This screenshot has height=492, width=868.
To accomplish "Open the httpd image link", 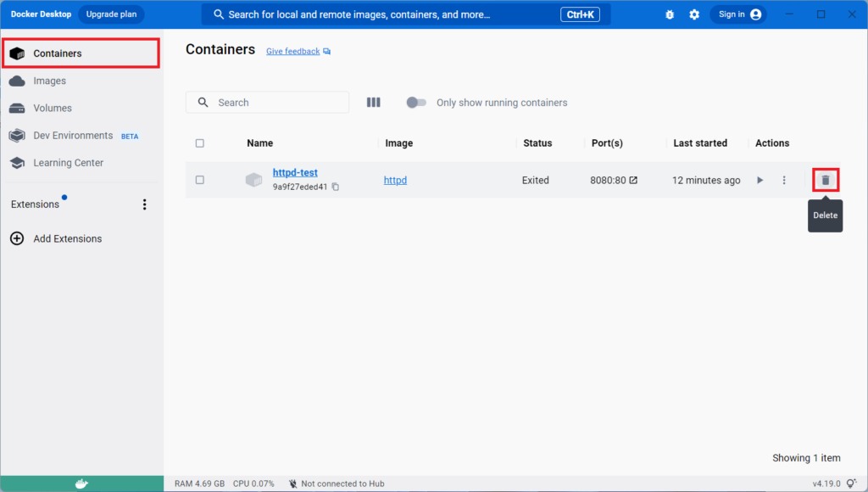I will 395,180.
